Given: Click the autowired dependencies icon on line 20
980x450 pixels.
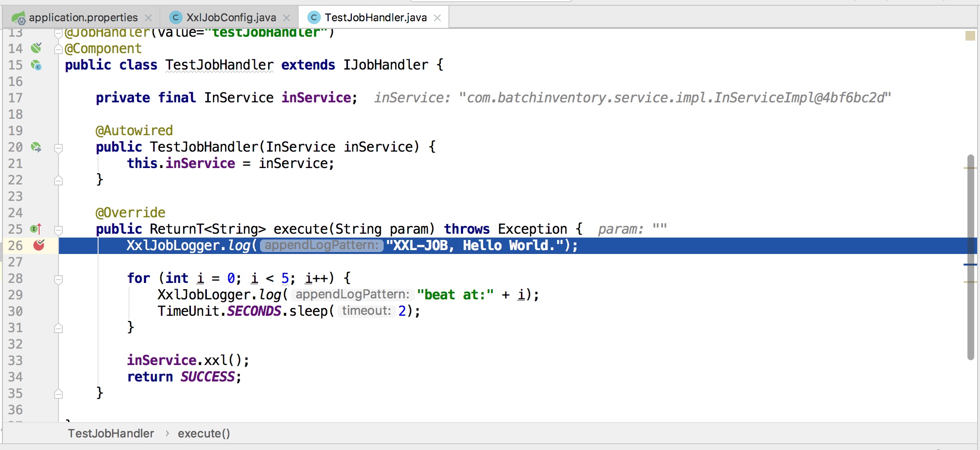Looking at the screenshot, I should point(36,147).
